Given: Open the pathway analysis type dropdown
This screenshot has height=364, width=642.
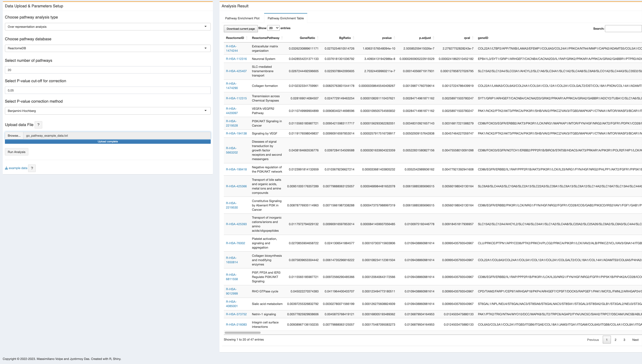Looking at the screenshot, I should (108, 27).
